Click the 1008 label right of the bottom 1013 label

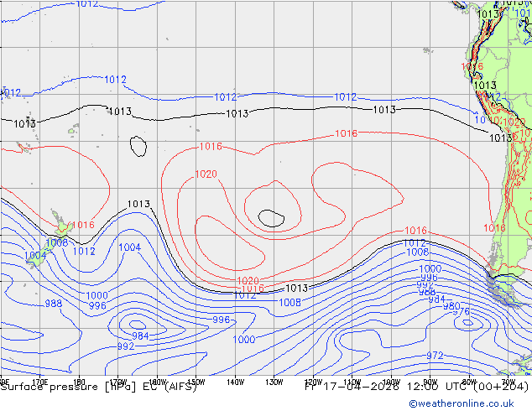tap(289, 303)
